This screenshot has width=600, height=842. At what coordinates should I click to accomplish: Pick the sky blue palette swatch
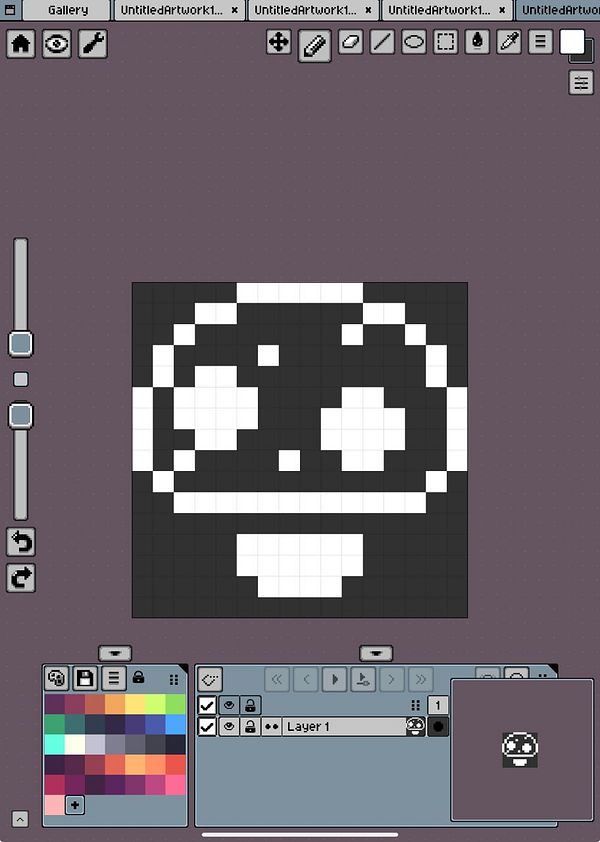[176, 724]
